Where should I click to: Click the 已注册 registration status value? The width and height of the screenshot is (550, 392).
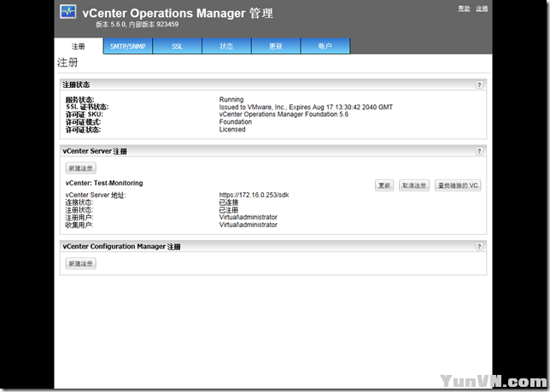[229, 210]
